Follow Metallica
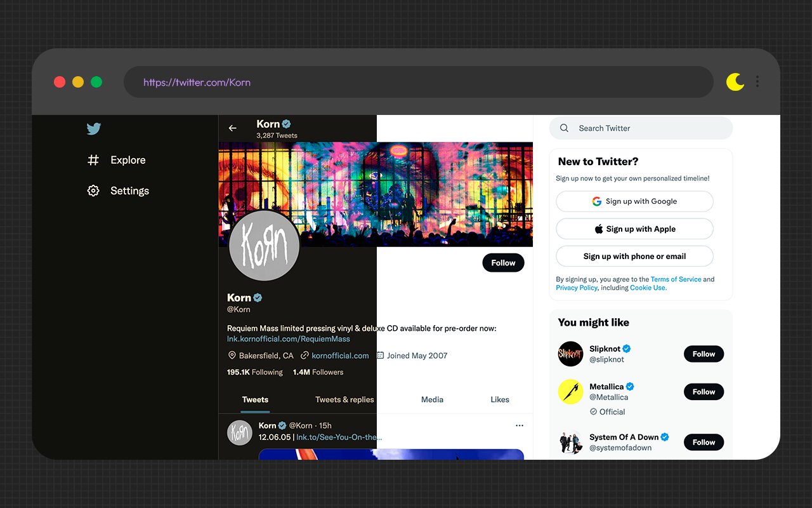The width and height of the screenshot is (812, 508). click(x=704, y=392)
